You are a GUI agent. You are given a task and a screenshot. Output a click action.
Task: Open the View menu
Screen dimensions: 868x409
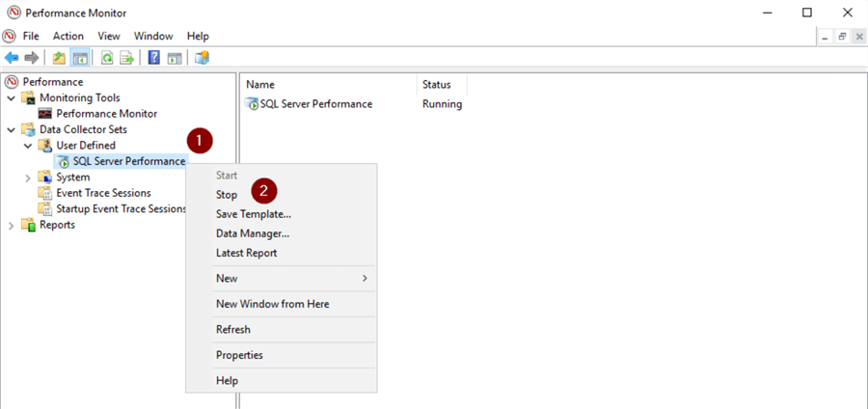(109, 36)
